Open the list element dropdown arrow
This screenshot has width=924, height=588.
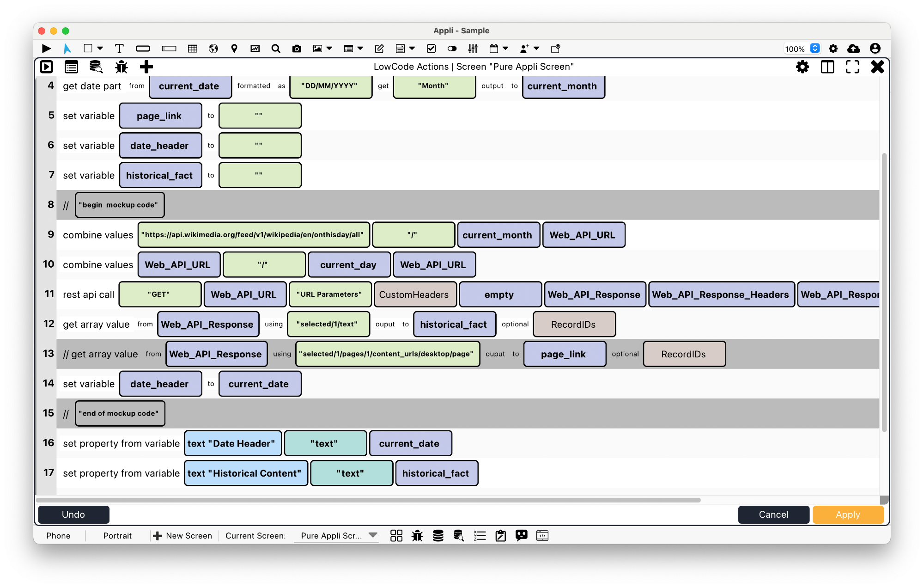(x=360, y=49)
